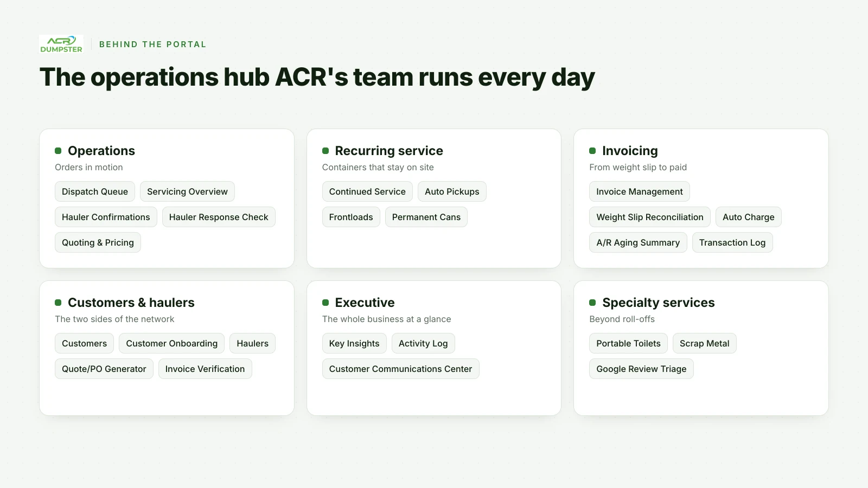Open Quote/PO Generator
The image size is (868, 488).
point(104,369)
